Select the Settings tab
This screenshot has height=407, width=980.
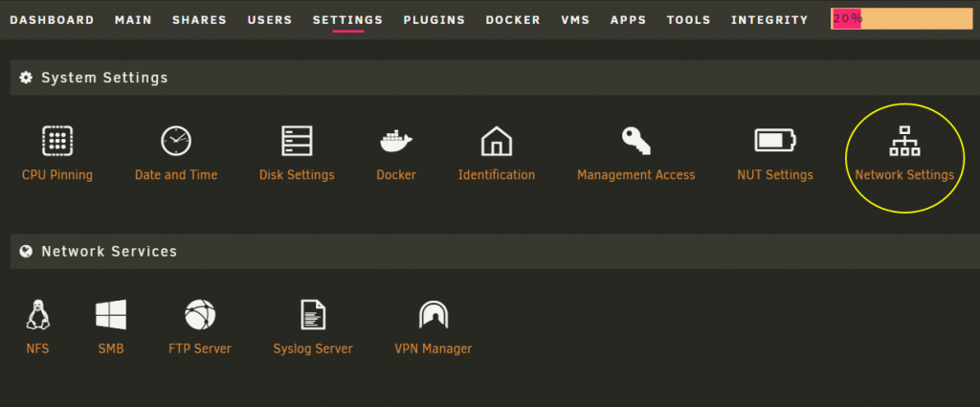(347, 20)
